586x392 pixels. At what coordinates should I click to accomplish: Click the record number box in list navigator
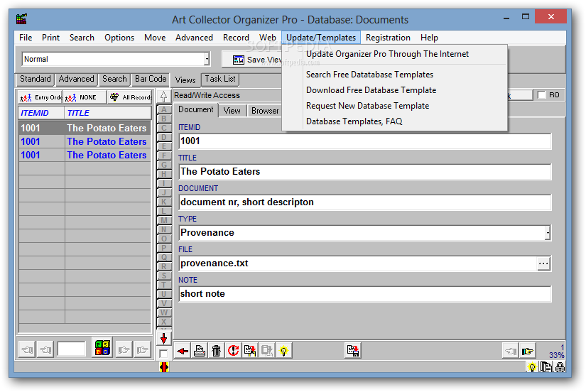pyautogui.click(x=71, y=349)
